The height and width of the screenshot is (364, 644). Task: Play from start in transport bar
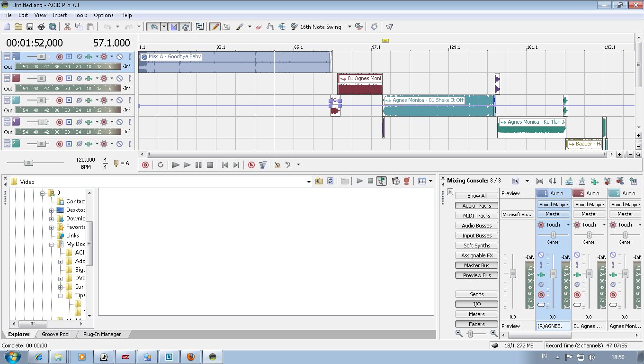(176, 165)
